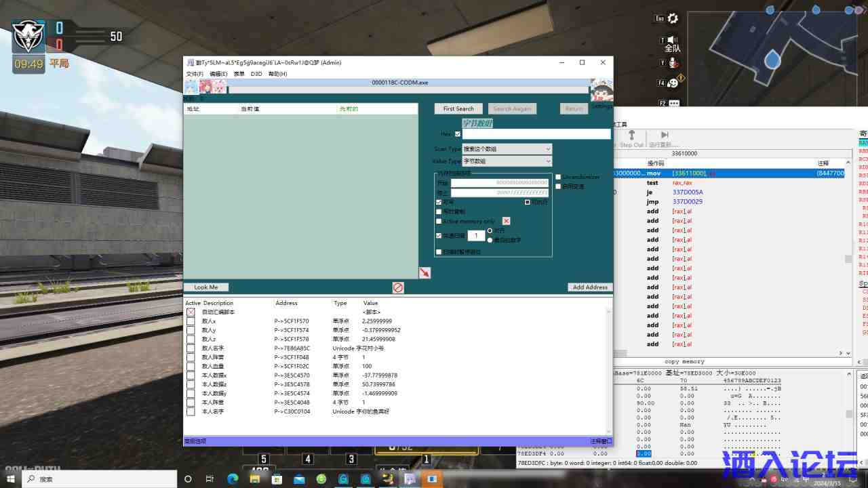Click red X icon beside Active memory only
The height and width of the screenshot is (488, 868).
coord(506,221)
